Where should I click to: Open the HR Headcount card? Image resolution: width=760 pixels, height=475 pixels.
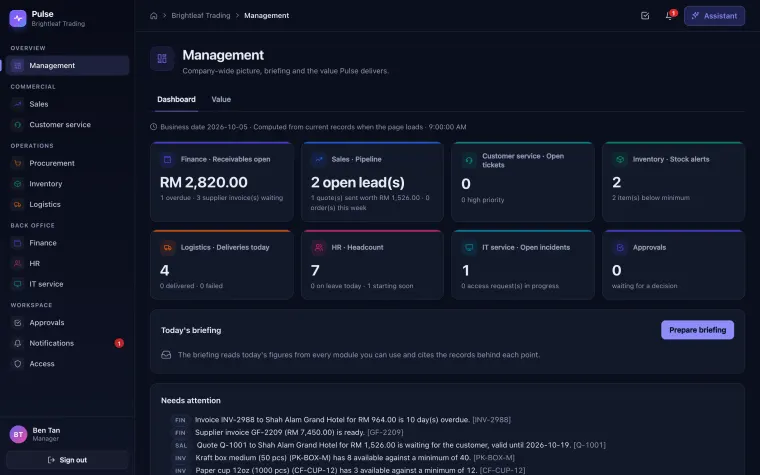pos(372,265)
